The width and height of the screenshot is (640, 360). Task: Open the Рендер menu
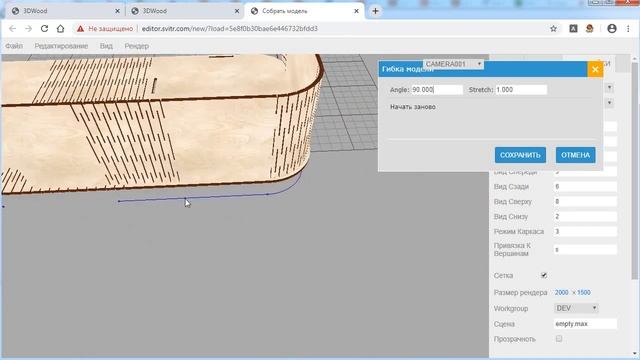click(136, 46)
